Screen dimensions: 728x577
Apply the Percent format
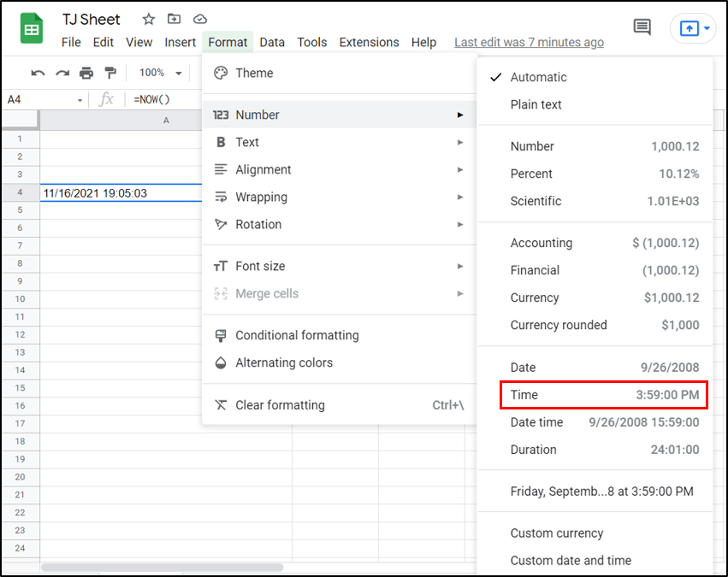coord(595,174)
